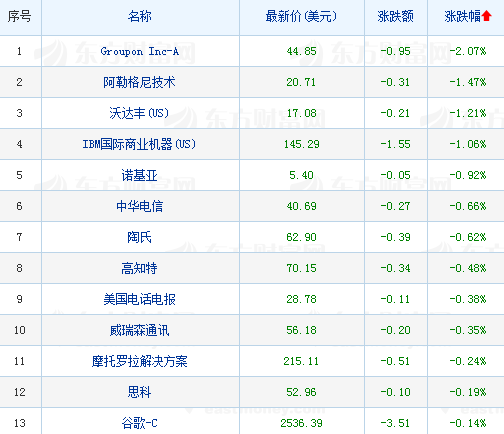
Task: Open 美国电话电报 stock link
Action: pos(139,299)
